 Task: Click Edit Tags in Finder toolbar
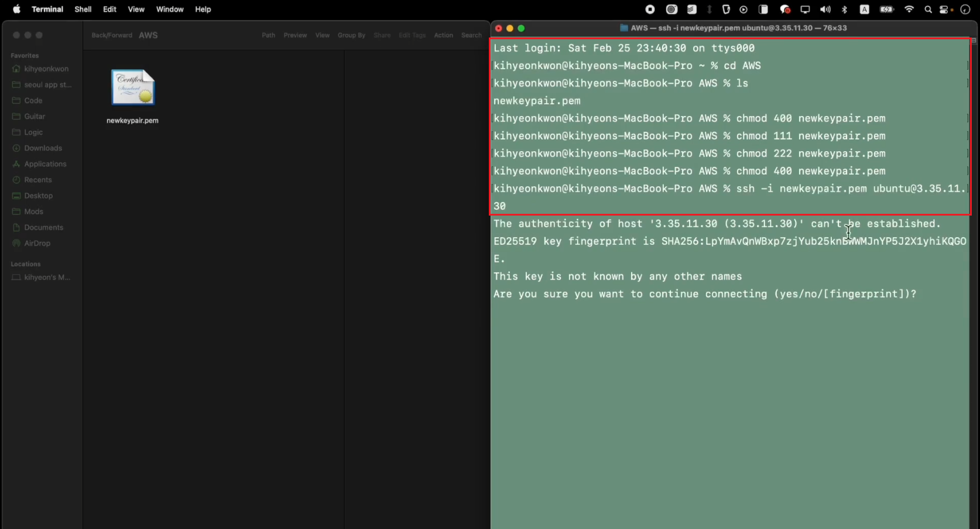click(x=412, y=35)
